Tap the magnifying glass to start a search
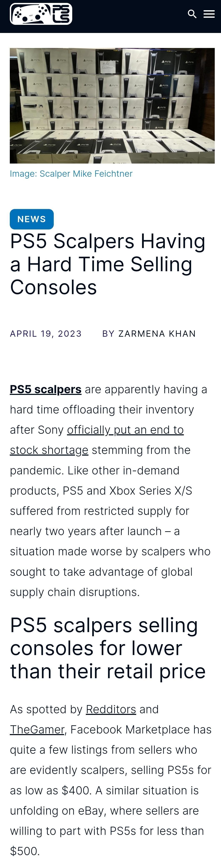The width and height of the screenshot is (221, 868). [192, 14]
